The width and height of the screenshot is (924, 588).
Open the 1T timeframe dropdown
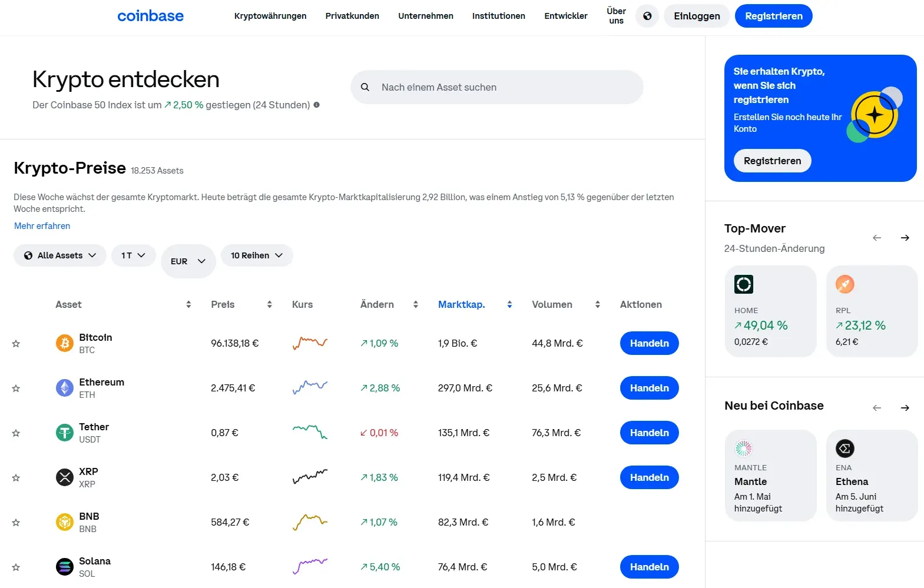(133, 255)
